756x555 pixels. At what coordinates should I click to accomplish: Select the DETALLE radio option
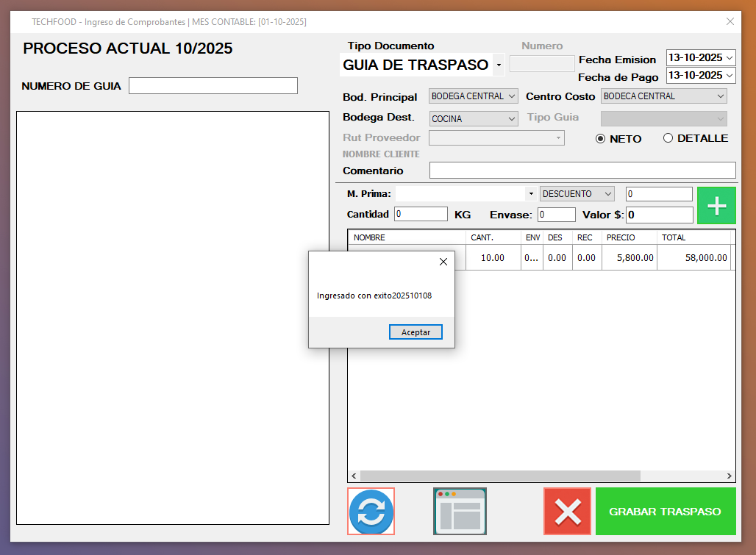click(x=668, y=138)
